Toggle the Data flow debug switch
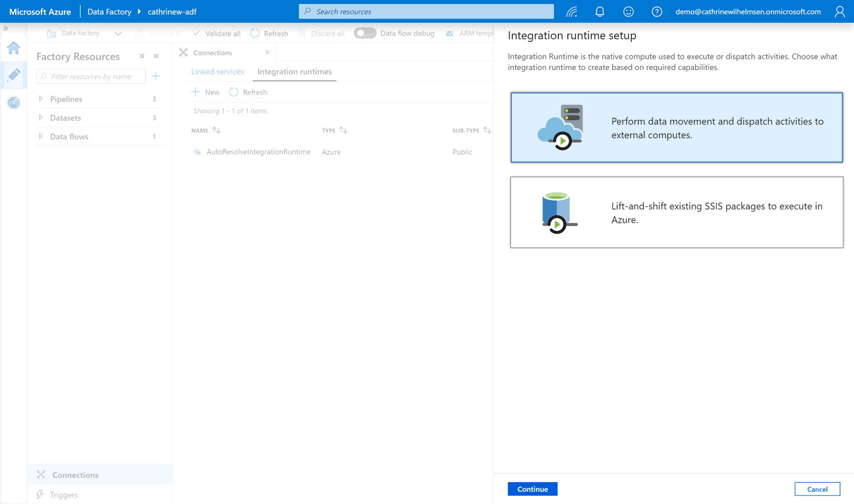 pos(365,33)
